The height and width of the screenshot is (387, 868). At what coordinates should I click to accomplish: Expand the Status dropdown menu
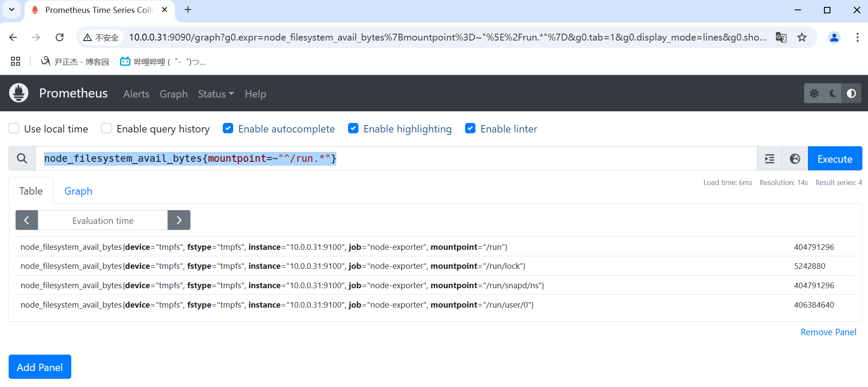point(216,94)
